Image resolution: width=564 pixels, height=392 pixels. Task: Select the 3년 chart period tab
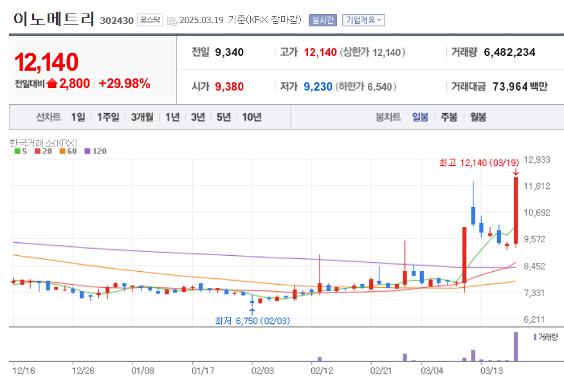[x=198, y=117]
